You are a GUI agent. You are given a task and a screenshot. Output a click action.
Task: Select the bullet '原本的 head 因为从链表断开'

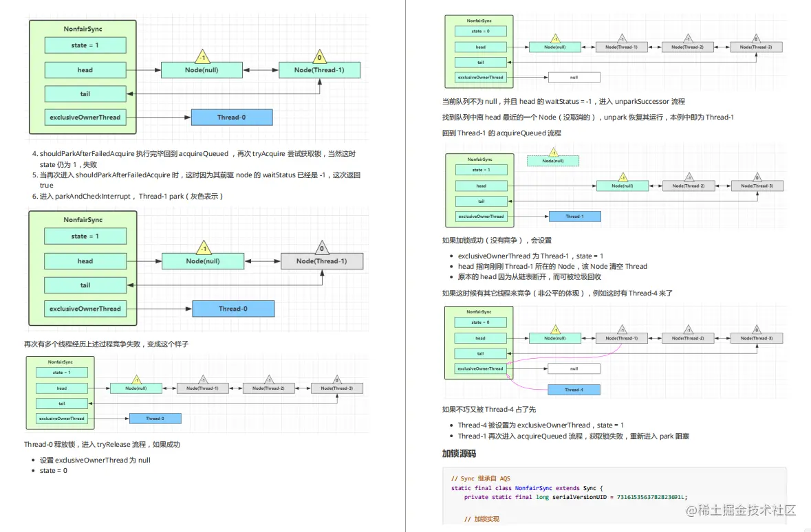point(529,276)
